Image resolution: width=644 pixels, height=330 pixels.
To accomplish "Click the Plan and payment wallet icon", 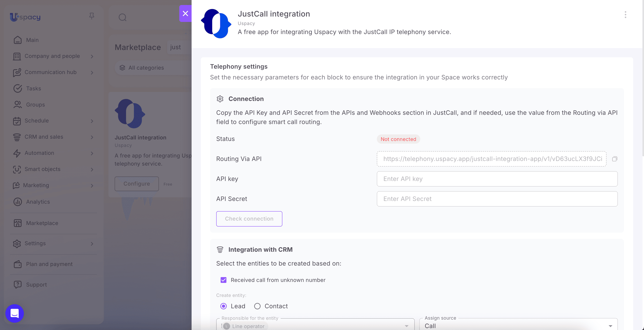I will 18,264.
